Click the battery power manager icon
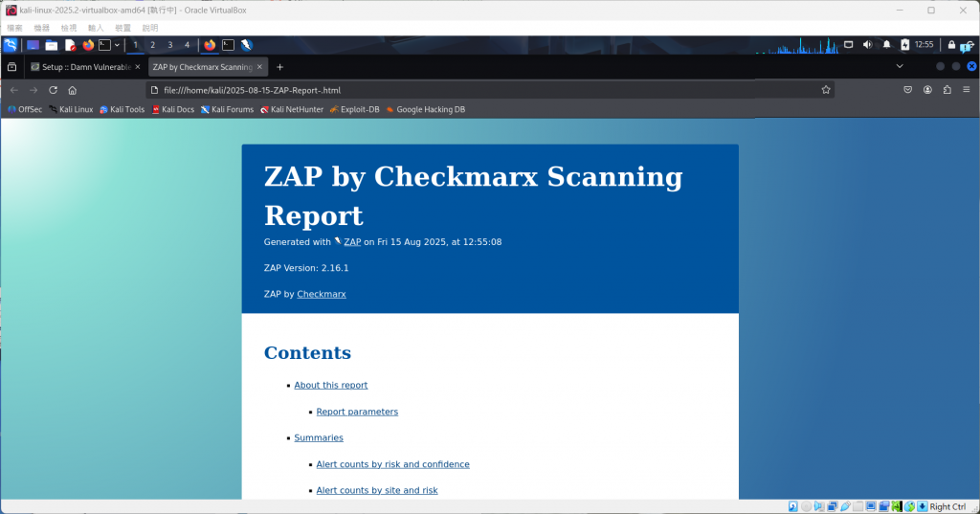 click(904, 44)
